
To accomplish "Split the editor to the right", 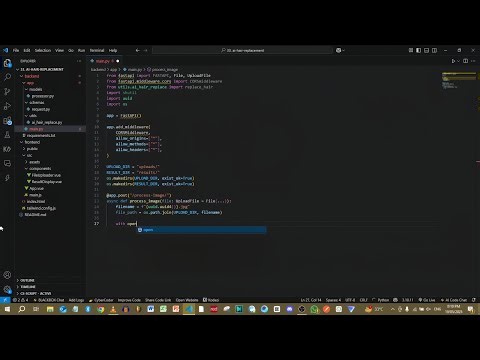I will [466, 61].
